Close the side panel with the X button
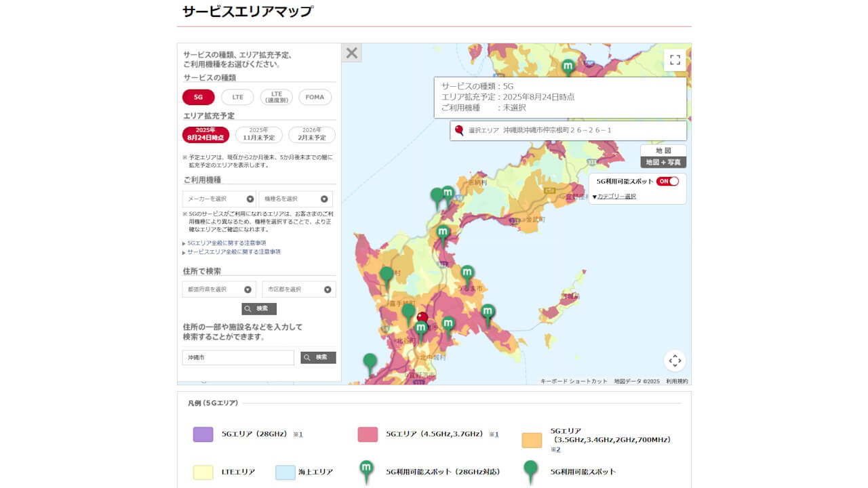The height and width of the screenshot is (488, 868). coord(351,53)
